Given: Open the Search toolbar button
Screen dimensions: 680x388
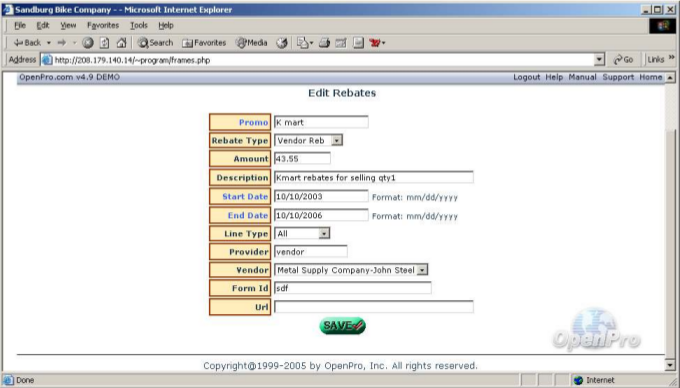Looking at the screenshot, I should tap(155, 42).
